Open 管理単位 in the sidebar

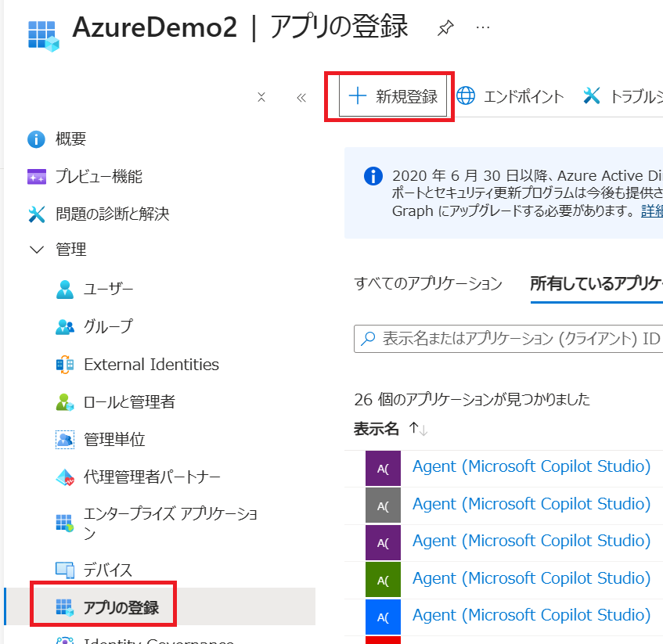[114, 440]
